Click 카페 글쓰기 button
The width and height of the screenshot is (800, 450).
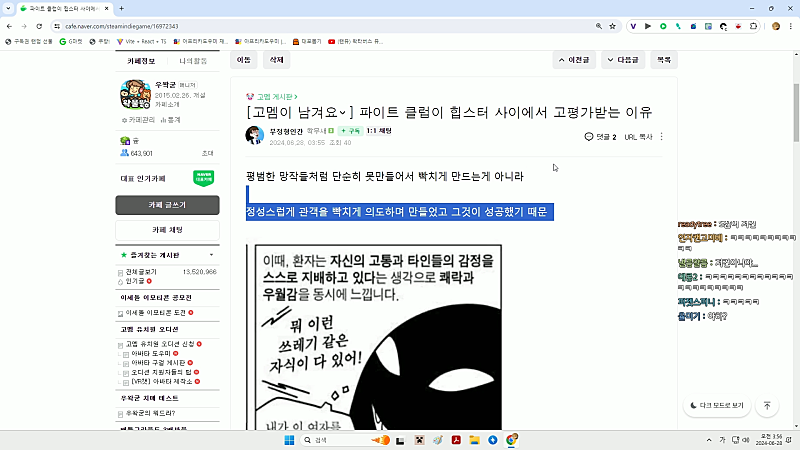167,205
